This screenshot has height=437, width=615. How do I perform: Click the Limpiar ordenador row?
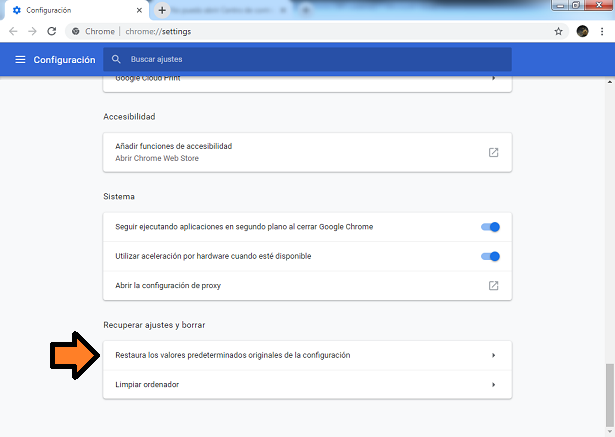click(307, 384)
